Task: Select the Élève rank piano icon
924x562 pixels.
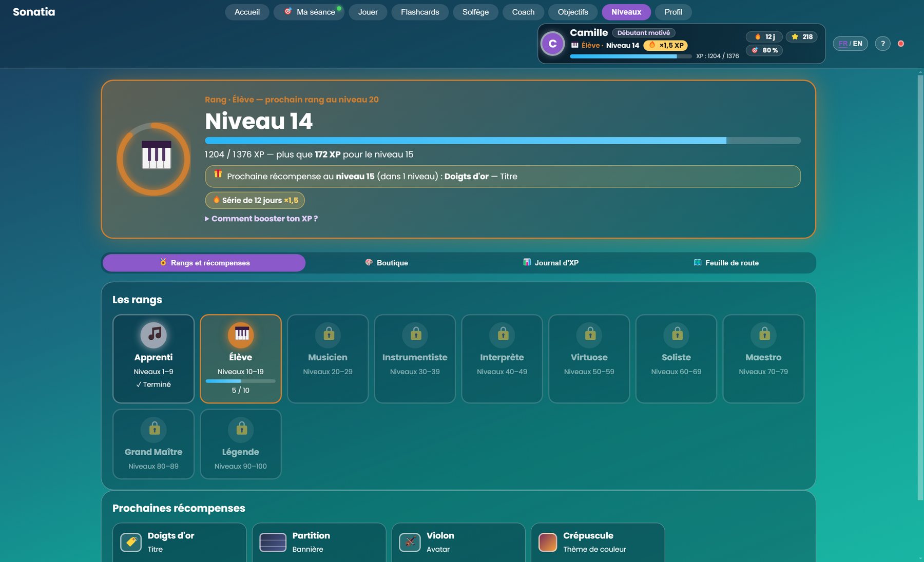Action: click(x=241, y=335)
